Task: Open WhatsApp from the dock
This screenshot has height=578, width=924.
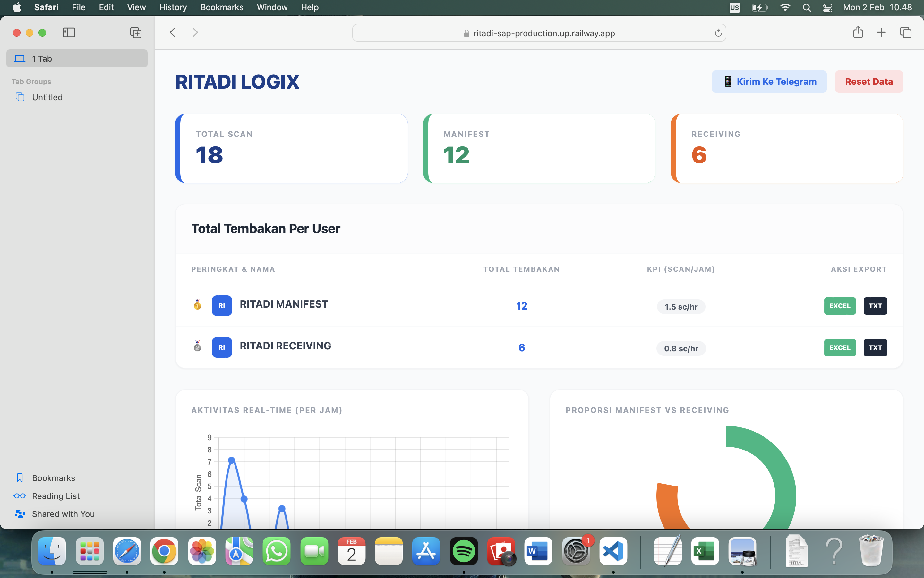Action: pos(277,551)
